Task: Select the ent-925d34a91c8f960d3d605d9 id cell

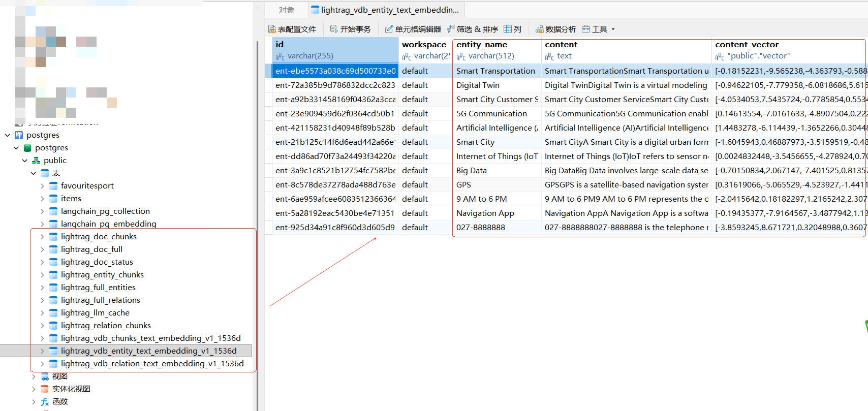Action: pyautogui.click(x=335, y=228)
